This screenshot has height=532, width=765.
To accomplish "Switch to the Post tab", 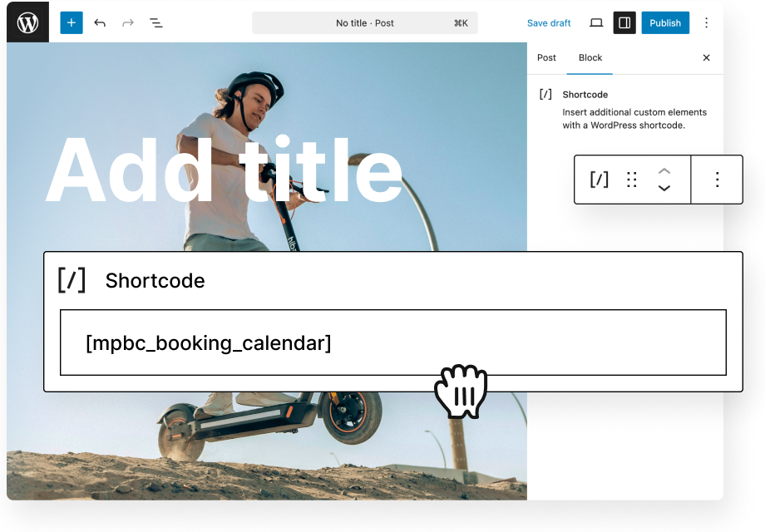I will pyautogui.click(x=546, y=57).
